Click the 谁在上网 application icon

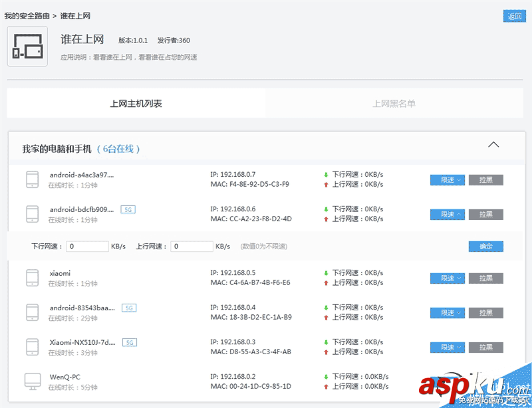[28, 46]
